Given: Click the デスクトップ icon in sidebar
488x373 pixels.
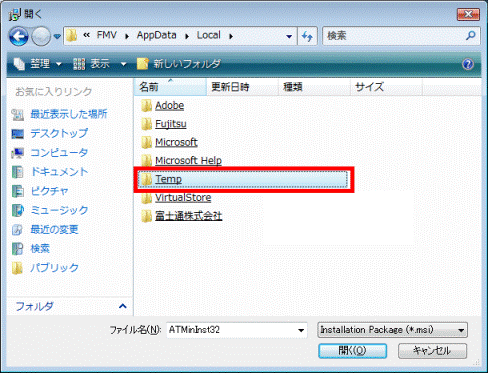Looking at the screenshot, I should (18, 134).
